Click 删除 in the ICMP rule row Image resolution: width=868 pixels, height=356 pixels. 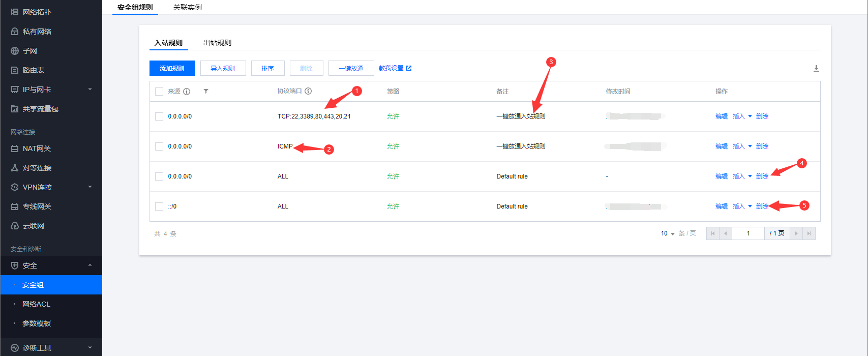click(762, 146)
